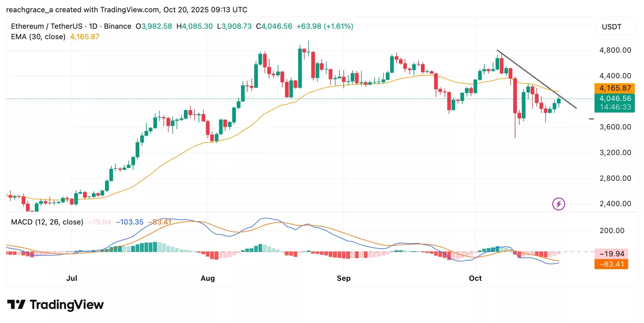
Task: Click the purple lightning bolt icon
Action: click(x=558, y=204)
